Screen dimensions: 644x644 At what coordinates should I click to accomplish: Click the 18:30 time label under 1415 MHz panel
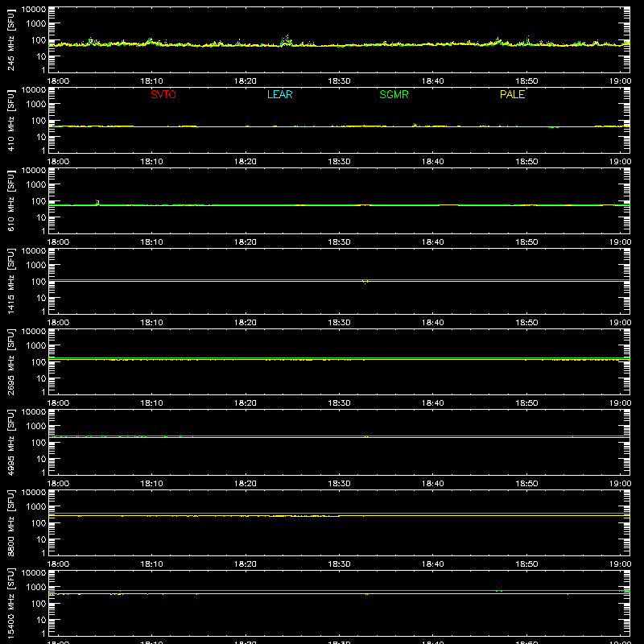click(x=339, y=323)
